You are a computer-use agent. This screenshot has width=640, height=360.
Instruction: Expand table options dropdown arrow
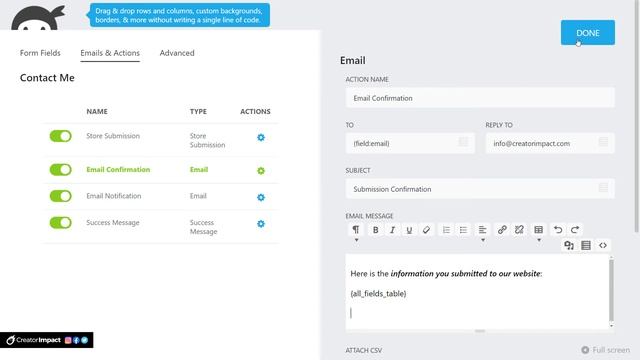click(x=539, y=240)
